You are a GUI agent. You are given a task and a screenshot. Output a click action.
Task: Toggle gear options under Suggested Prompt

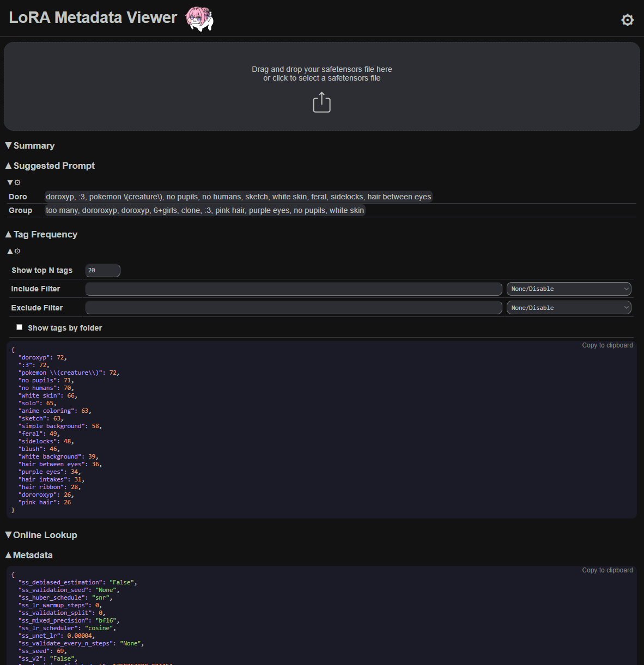(x=14, y=182)
